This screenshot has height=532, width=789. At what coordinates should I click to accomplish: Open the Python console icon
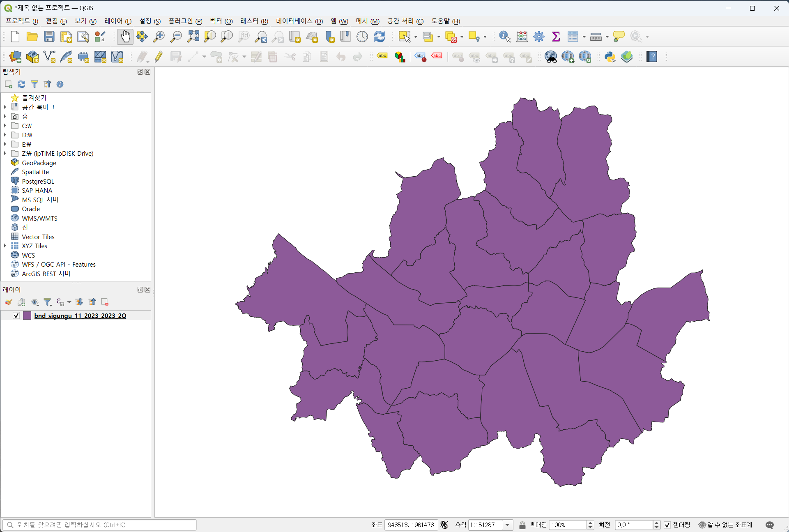pyautogui.click(x=610, y=57)
